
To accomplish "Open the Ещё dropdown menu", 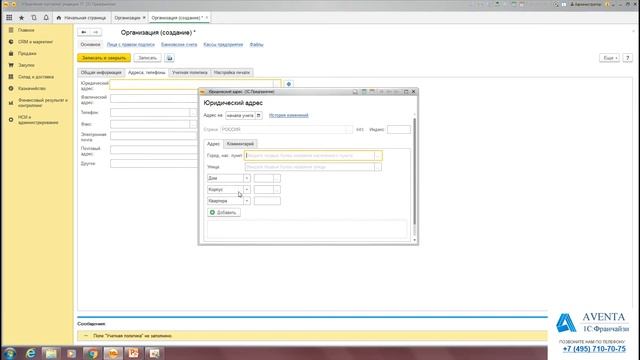I will click(x=609, y=58).
